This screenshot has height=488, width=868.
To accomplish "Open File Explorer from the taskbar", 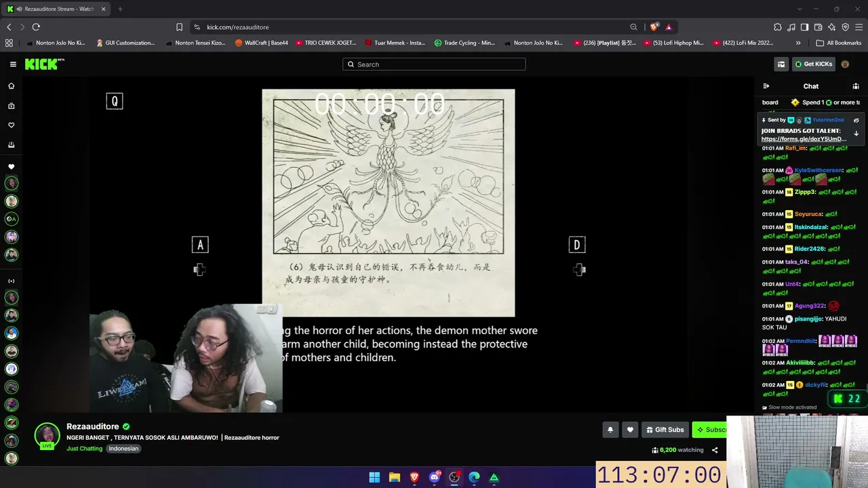I will click(x=395, y=478).
